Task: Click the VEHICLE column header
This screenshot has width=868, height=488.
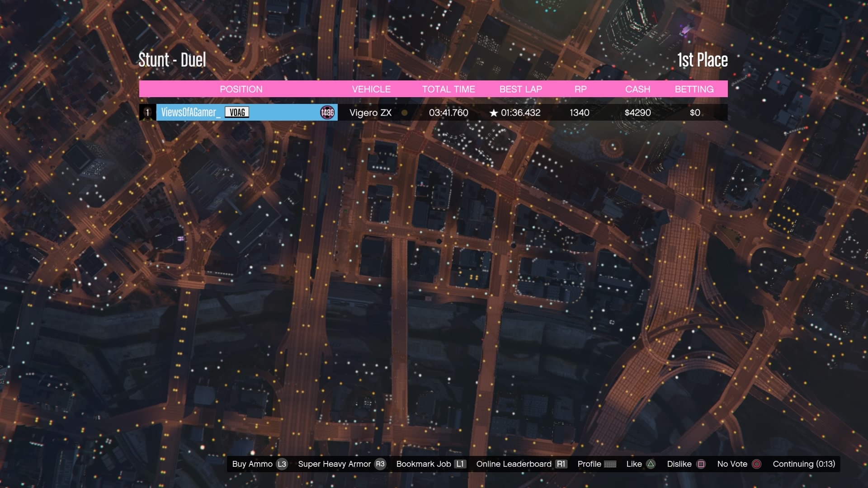Action: [371, 89]
